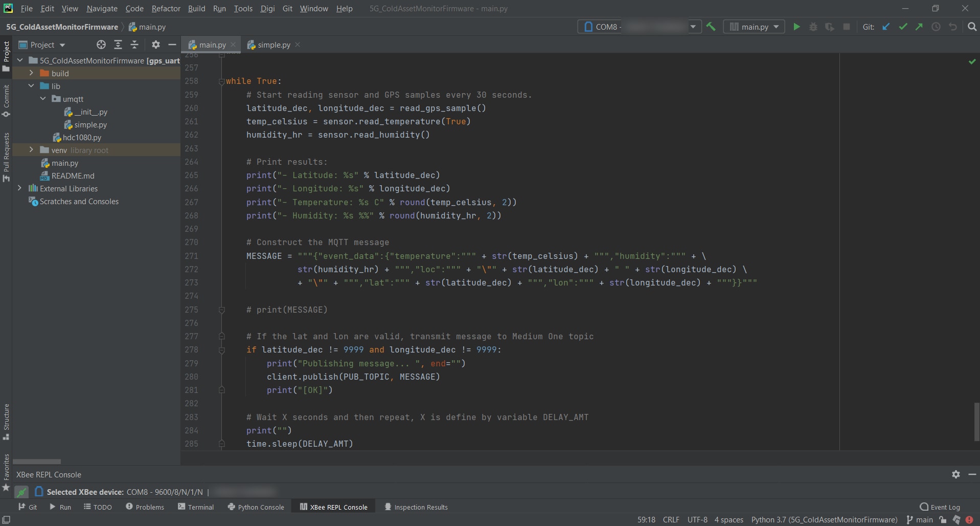
Task: Open the XBee REPL Console settings gear
Action: pyautogui.click(x=955, y=474)
